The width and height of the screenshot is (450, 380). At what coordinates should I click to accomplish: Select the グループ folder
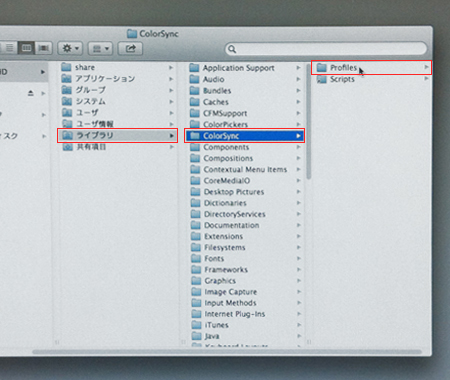pos(118,90)
